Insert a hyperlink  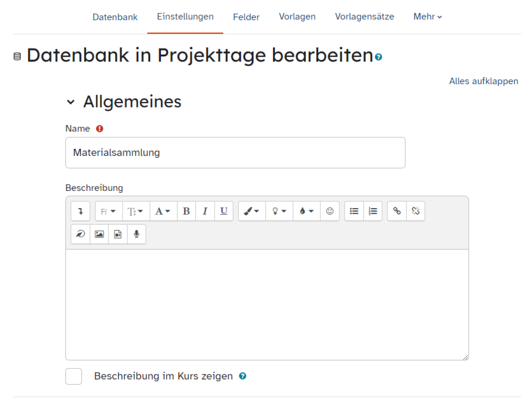tap(396, 211)
